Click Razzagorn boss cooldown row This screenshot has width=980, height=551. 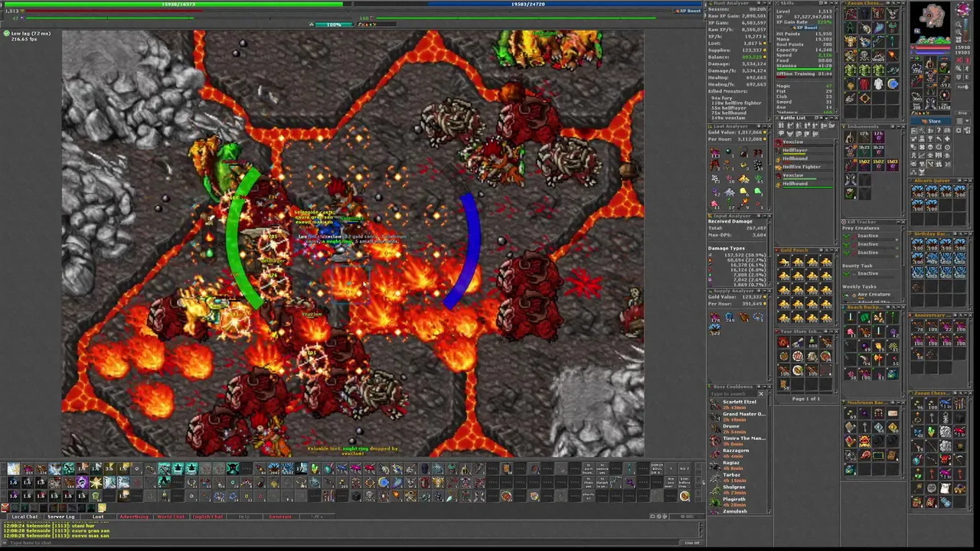point(737,453)
